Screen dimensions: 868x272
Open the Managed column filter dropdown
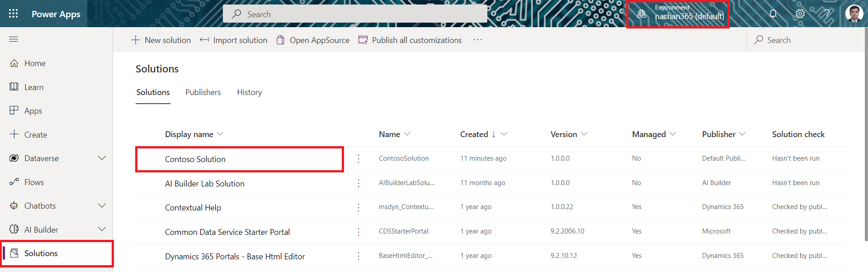click(673, 134)
